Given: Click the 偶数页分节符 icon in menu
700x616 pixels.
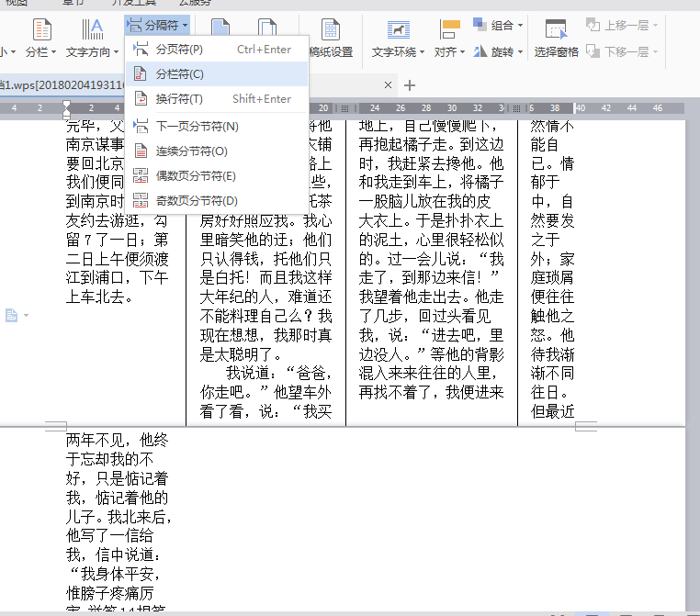Looking at the screenshot, I should click(141, 175).
